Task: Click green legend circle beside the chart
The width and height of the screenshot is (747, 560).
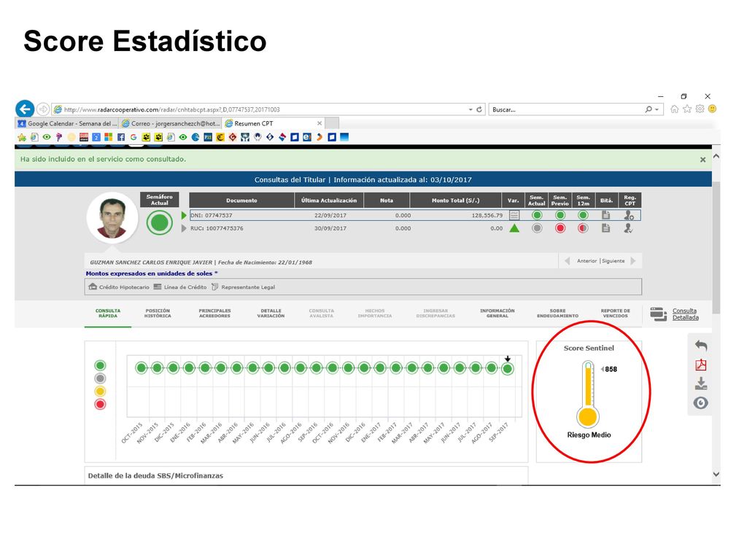Action: pos(100,365)
